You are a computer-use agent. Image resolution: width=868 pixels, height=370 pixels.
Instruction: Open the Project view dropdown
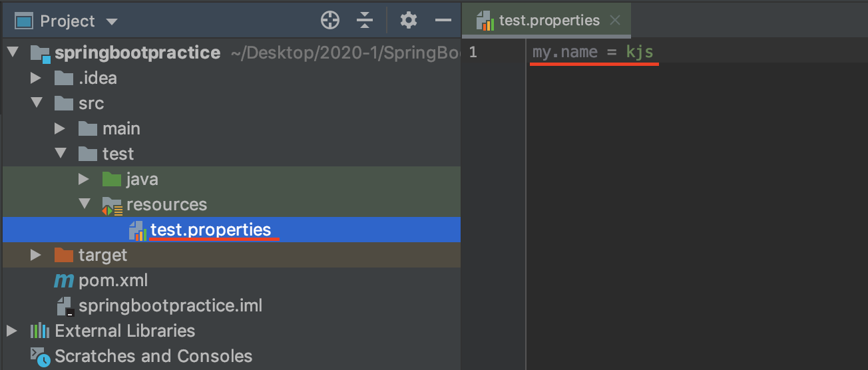point(111,22)
